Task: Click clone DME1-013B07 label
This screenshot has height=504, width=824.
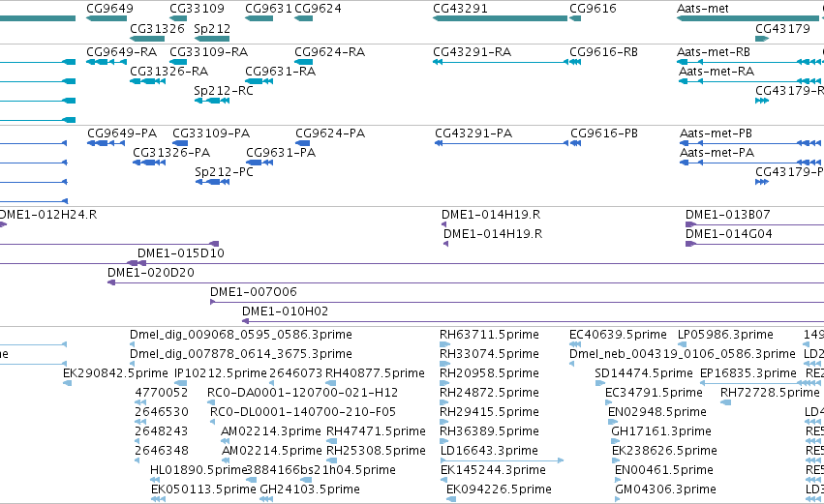Action: [x=727, y=215]
